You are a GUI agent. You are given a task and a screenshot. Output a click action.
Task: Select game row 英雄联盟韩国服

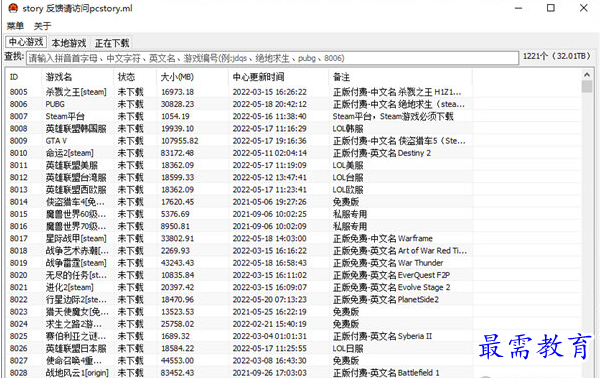coord(239,129)
